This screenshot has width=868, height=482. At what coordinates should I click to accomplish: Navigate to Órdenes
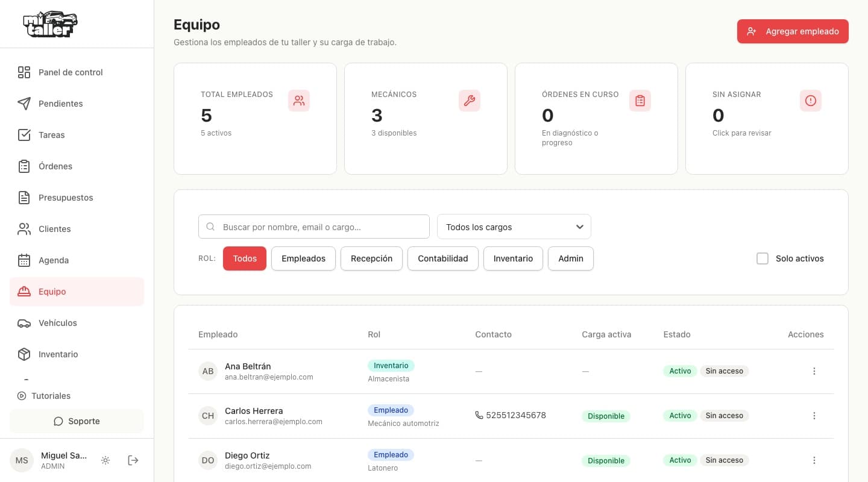point(77,166)
